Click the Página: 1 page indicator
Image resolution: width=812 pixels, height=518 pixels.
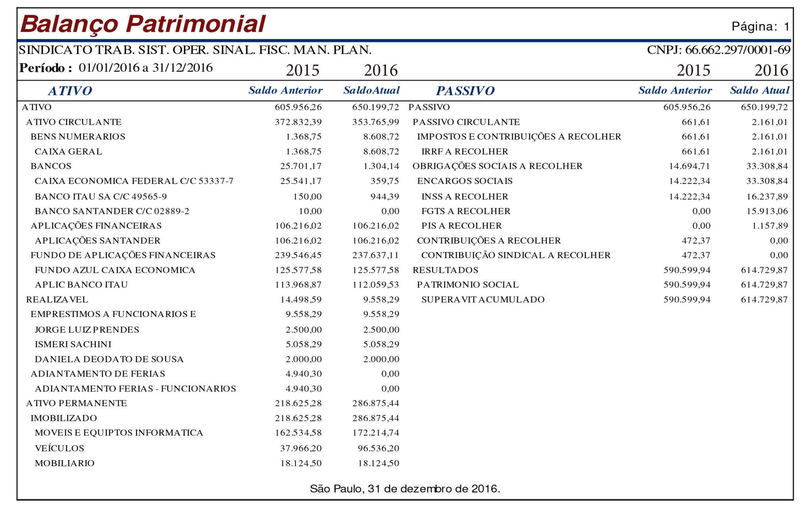click(x=760, y=27)
